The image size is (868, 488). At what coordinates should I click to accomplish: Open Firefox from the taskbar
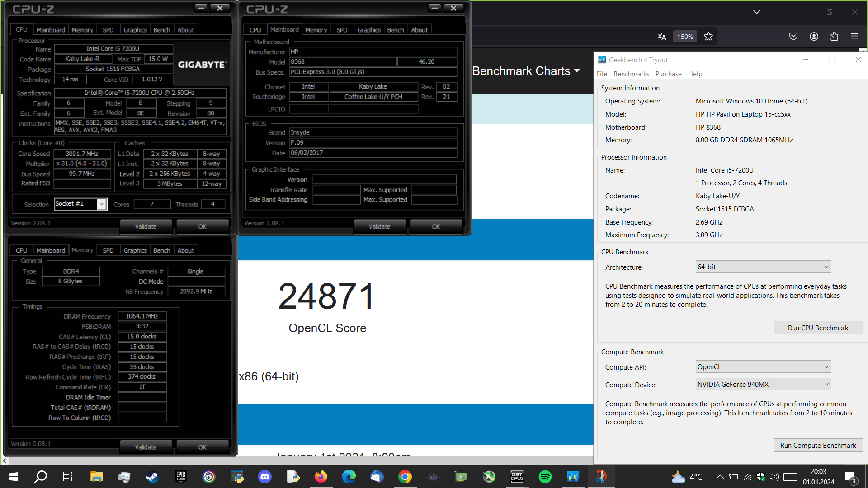click(321, 477)
